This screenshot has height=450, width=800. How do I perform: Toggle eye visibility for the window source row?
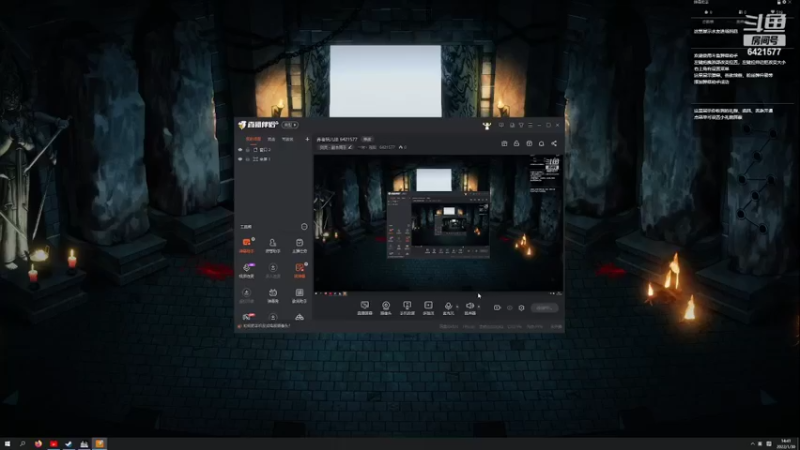click(240, 150)
